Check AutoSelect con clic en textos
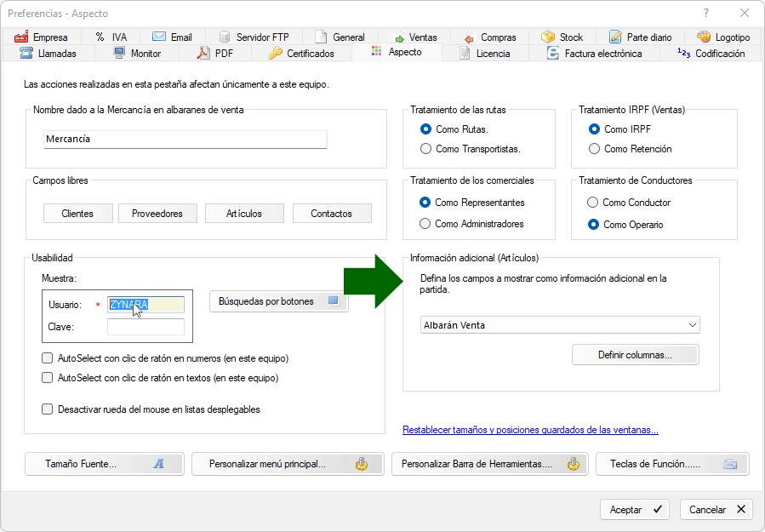 47,377
